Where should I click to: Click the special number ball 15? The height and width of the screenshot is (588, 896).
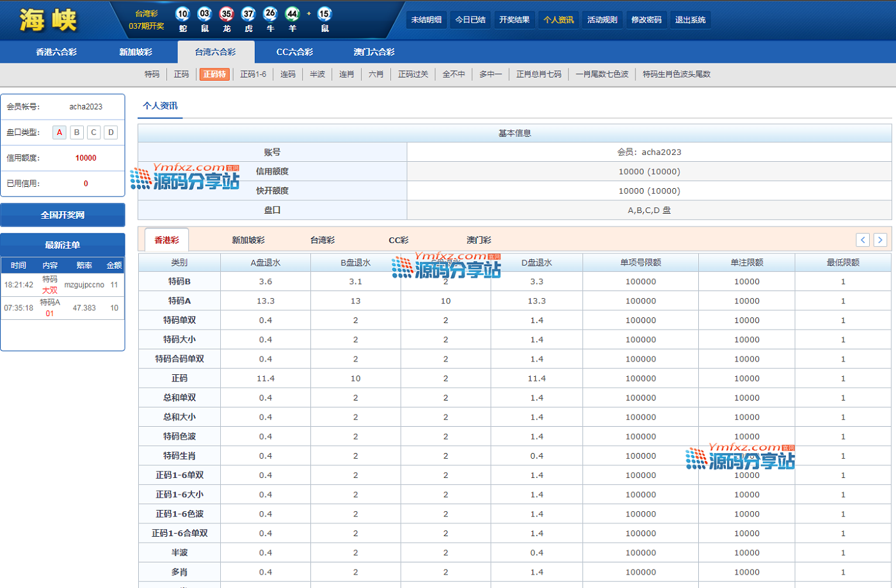tap(324, 13)
